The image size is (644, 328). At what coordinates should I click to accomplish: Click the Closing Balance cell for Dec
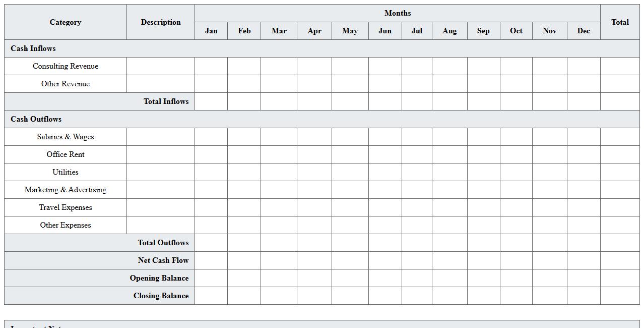coord(584,296)
